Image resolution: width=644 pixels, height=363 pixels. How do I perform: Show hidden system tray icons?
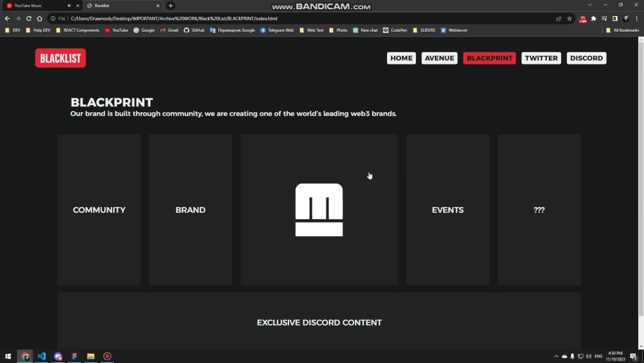[556, 357]
